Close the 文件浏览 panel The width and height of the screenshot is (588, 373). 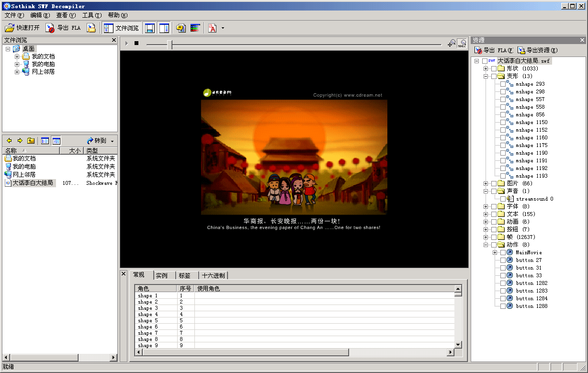(x=114, y=40)
